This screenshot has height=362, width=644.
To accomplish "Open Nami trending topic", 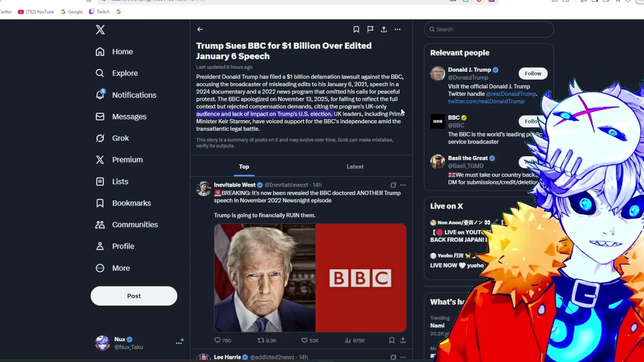I will (438, 325).
